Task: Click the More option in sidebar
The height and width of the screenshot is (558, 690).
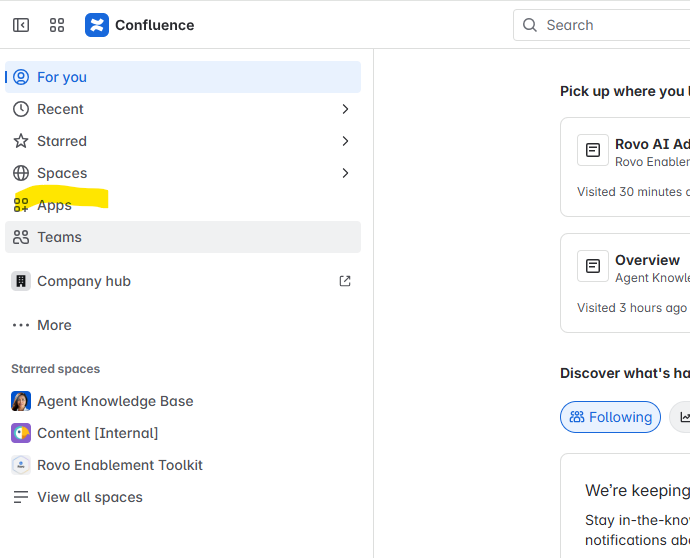Action: pos(54,325)
